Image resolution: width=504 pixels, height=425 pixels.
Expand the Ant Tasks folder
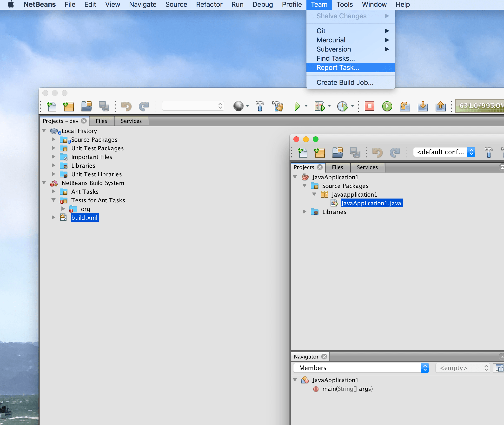(53, 192)
